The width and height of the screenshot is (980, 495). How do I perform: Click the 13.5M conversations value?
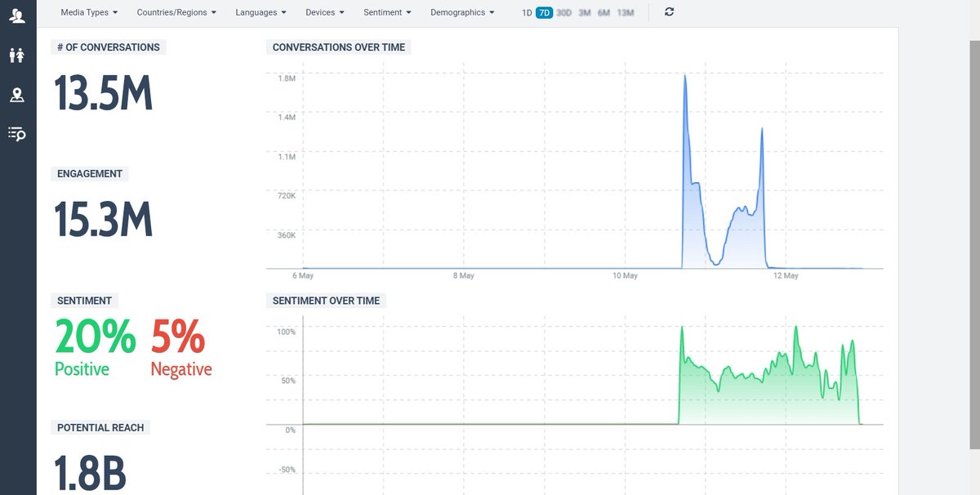pos(104,93)
